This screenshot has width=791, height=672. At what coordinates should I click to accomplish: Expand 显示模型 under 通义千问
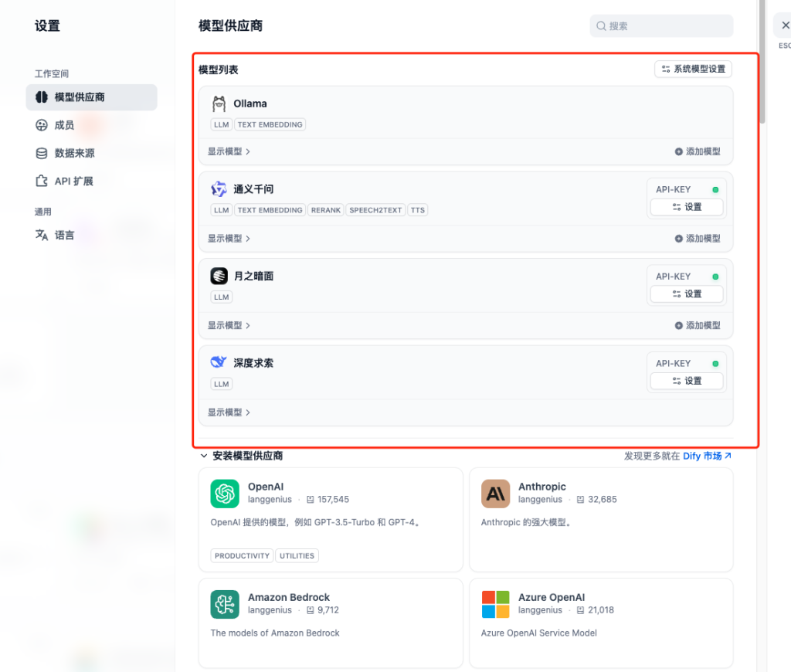click(x=229, y=239)
